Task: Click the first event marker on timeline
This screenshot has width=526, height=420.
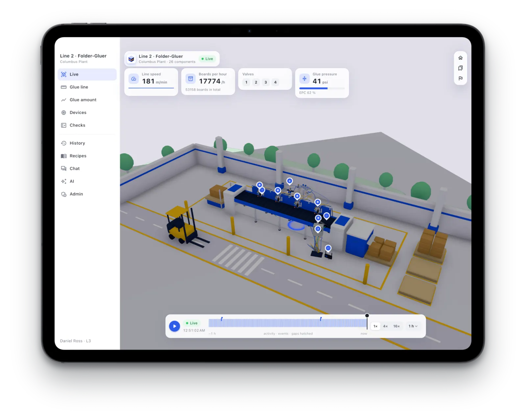Action: (x=222, y=319)
